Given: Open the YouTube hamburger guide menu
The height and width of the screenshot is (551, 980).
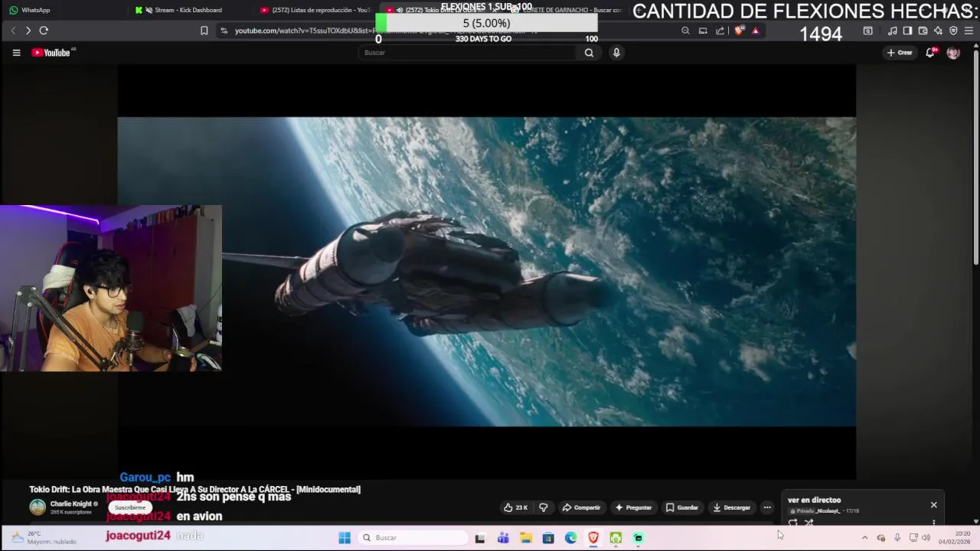Looking at the screenshot, I should click(x=16, y=53).
